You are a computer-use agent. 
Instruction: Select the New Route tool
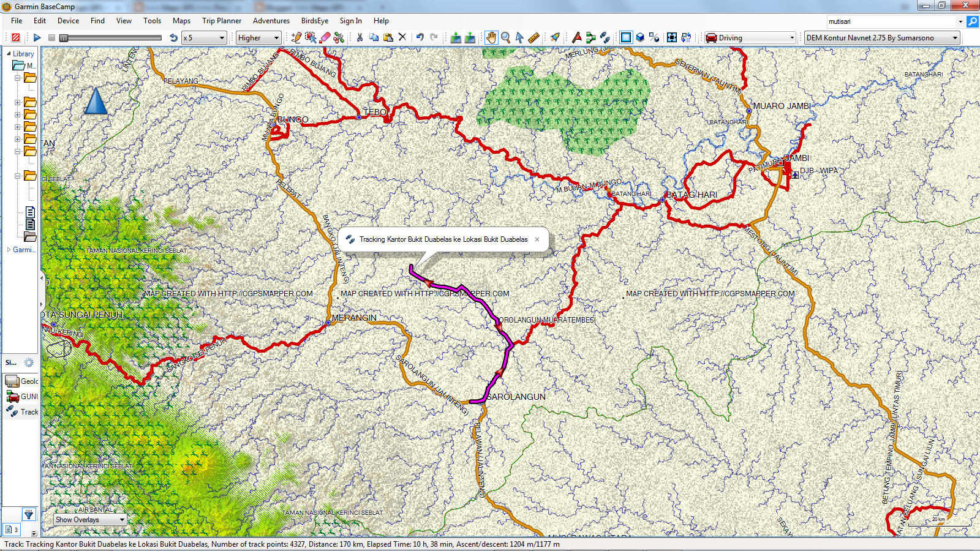(590, 37)
